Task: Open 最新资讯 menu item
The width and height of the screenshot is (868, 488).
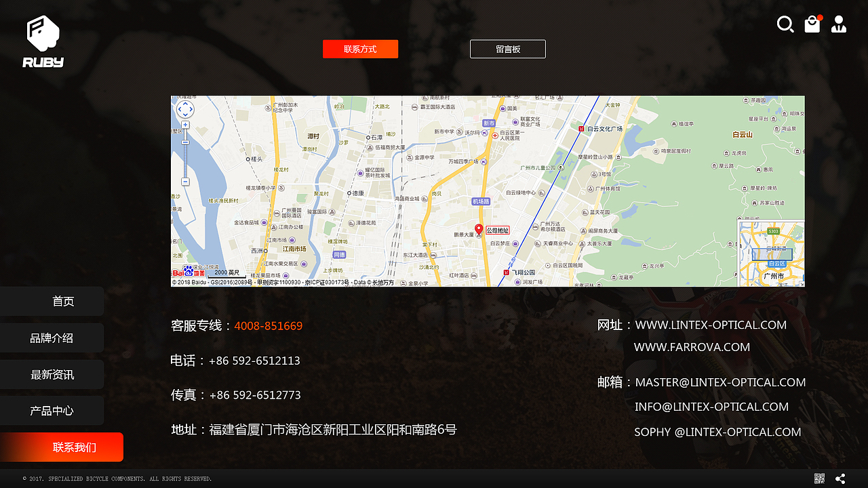Action: click(52, 374)
